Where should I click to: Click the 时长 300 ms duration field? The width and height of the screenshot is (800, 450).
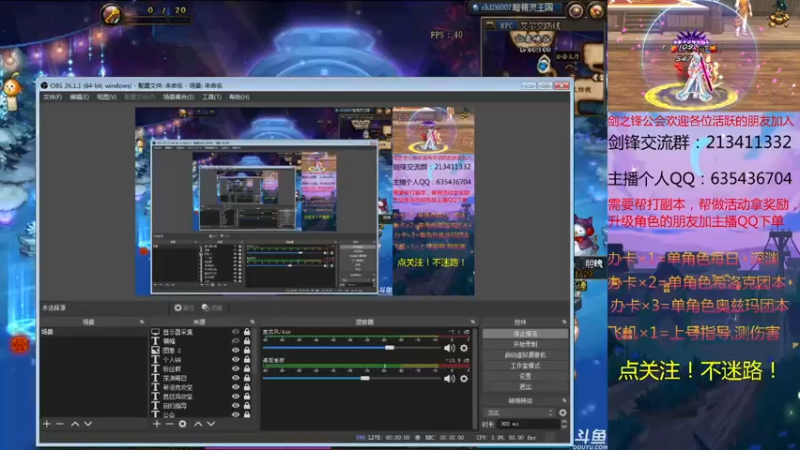tap(529, 424)
